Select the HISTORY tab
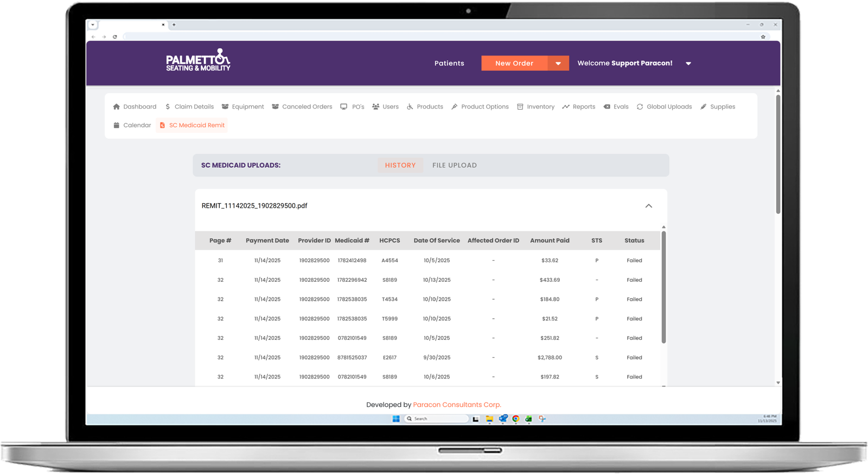This screenshot has height=474, width=868. point(400,166)
